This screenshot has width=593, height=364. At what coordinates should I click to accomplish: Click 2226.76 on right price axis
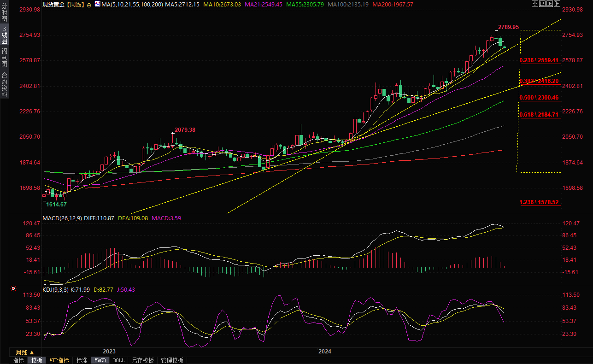point(574,112)
